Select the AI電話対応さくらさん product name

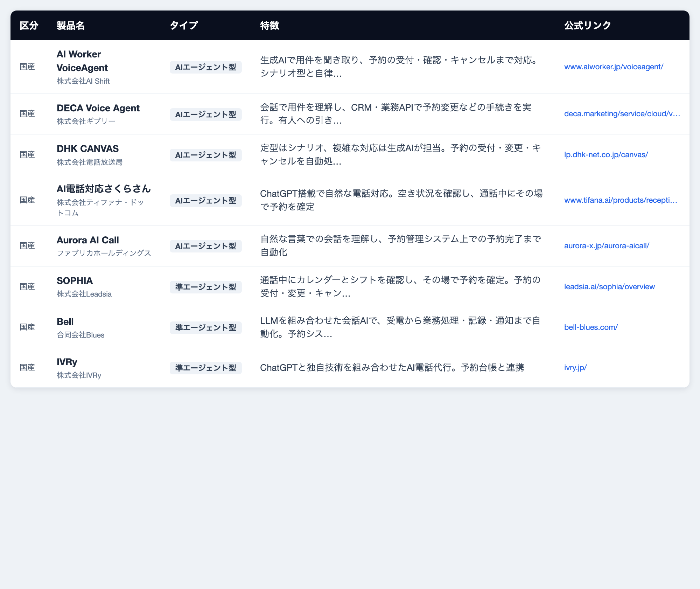(104, 189)
